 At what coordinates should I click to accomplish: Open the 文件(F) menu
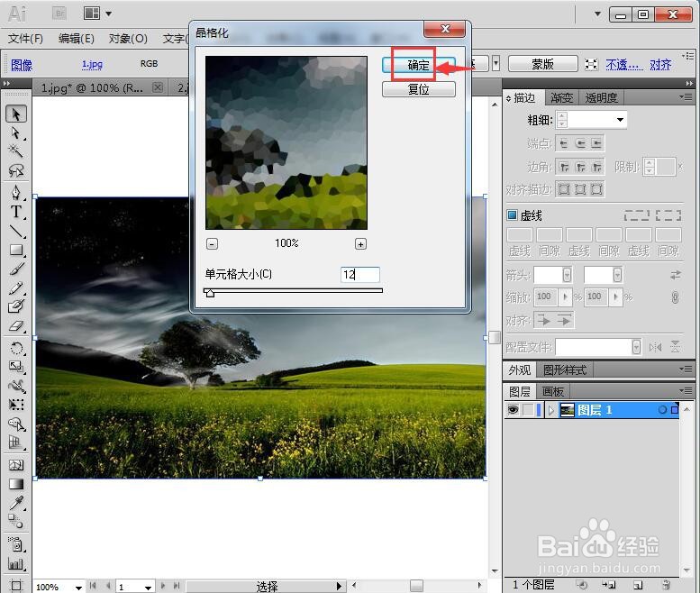pyautogui.click(x=25, y=39)
